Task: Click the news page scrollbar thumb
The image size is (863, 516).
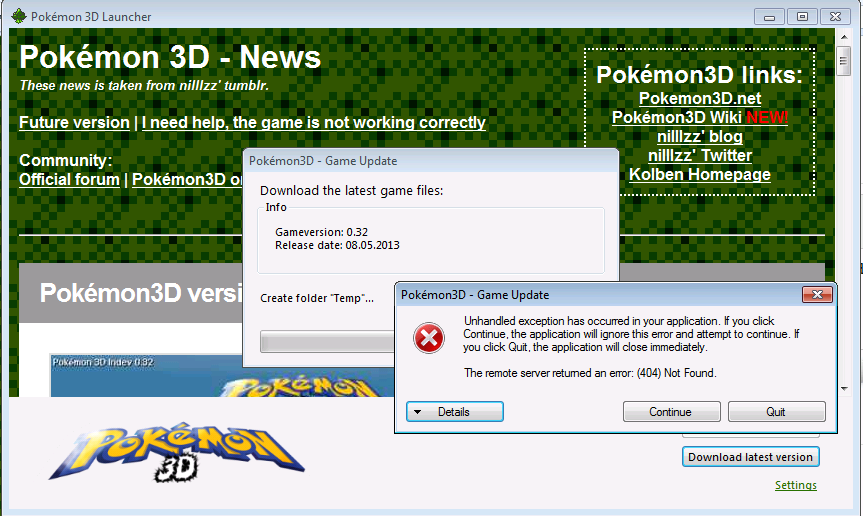Action: 844,62
